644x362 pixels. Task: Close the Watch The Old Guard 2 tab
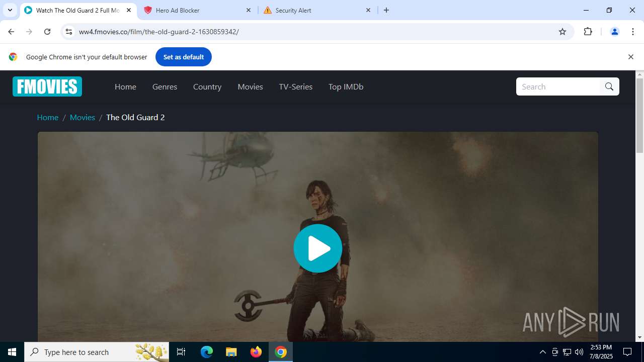click(x=129, y=10)
